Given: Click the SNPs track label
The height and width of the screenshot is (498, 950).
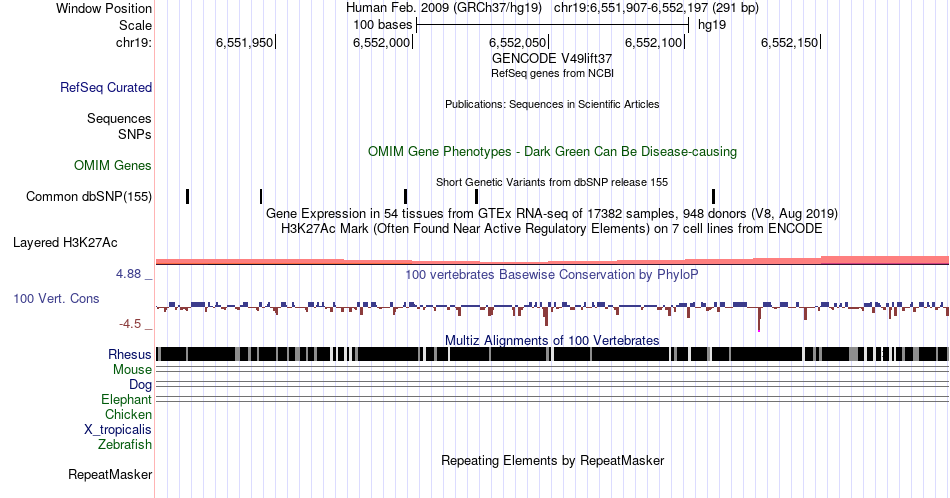Looking at the screenshot, I should [x=135, y=134].
